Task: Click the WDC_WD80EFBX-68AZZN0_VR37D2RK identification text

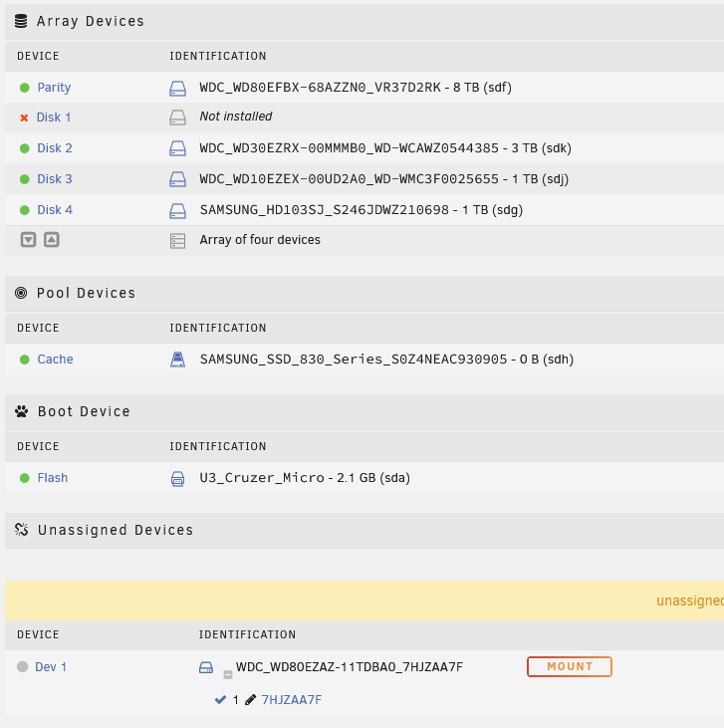Action: coord(356,88)
